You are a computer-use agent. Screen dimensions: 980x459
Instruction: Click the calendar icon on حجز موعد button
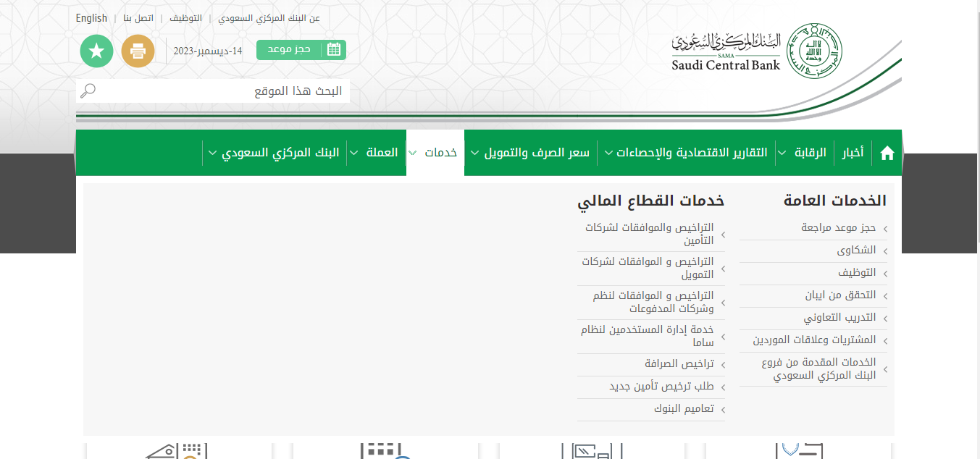334,49
